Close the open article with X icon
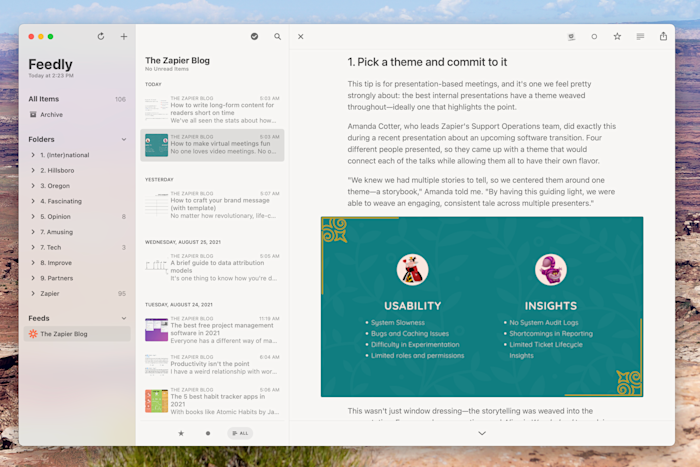The width and height of the screenshot is (700, 467). (301, 37)
